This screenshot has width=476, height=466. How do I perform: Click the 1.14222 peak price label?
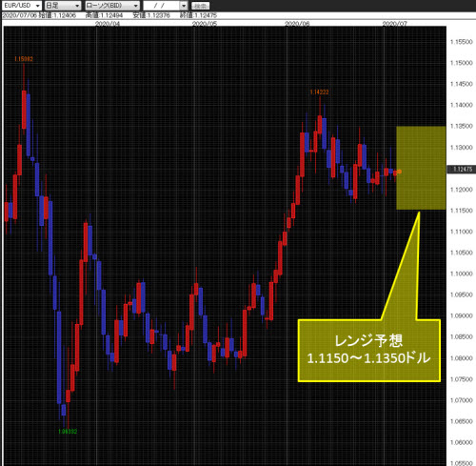319,92
